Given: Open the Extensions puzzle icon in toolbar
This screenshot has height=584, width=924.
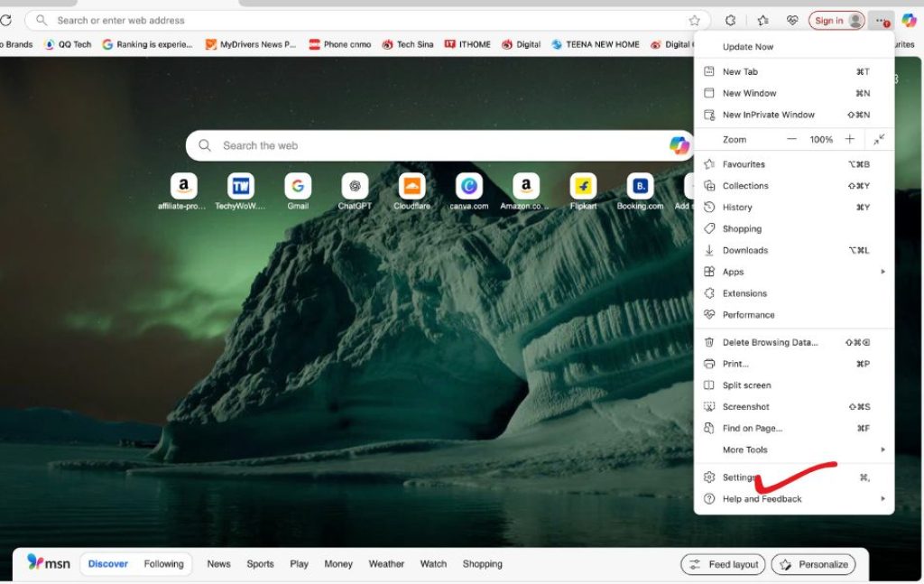Looking at the screenshot, I should click(x=730, y=21).
